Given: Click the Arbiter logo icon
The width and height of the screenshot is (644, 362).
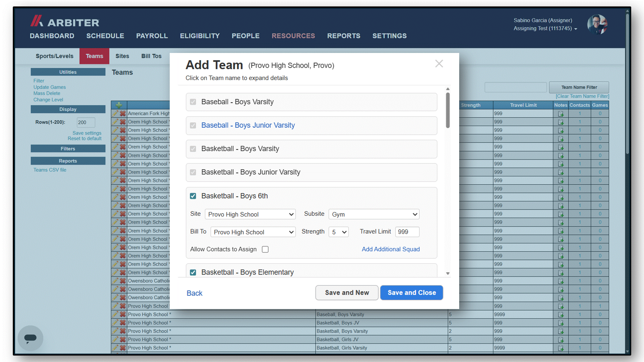Looking at the screenshot, I should tap(37, 21).
